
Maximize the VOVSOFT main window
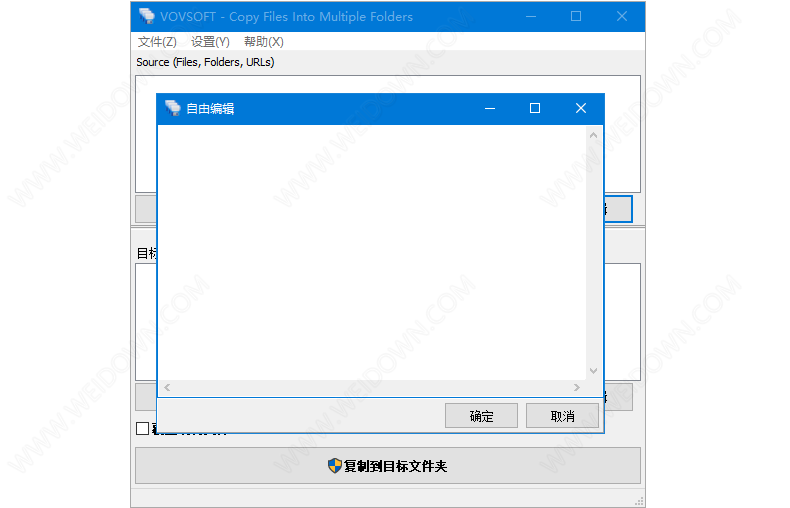coord(576,16)
